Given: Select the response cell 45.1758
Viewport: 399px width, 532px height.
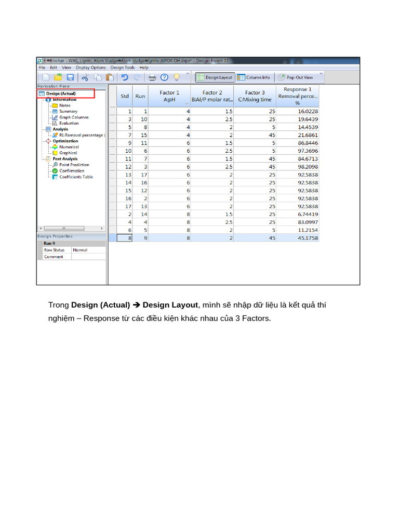Looking at the screenshot, I should (298, 238).
